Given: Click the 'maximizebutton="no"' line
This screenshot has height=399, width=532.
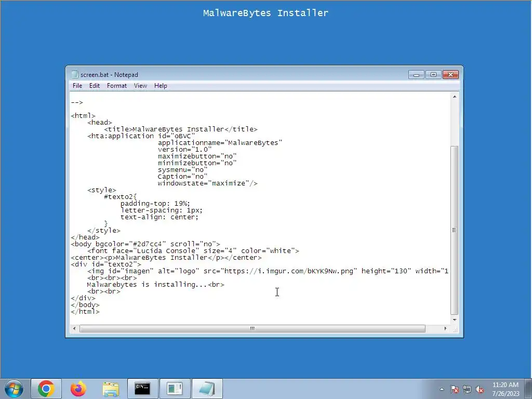Looking at the screenshot, I should pyautogui.click(x=197, y=156).
